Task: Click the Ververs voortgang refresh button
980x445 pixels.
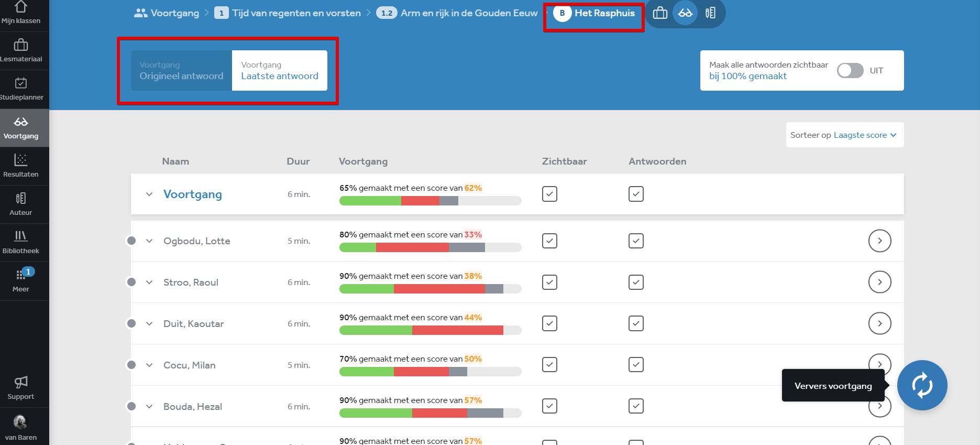Action: coord(922,385)
